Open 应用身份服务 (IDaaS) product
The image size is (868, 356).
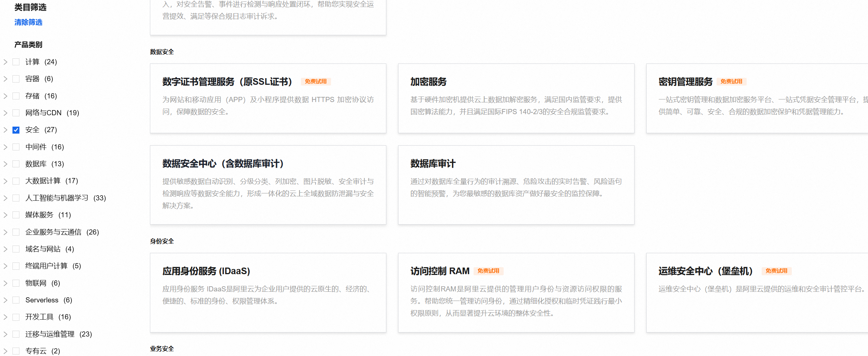pos(206,271)
